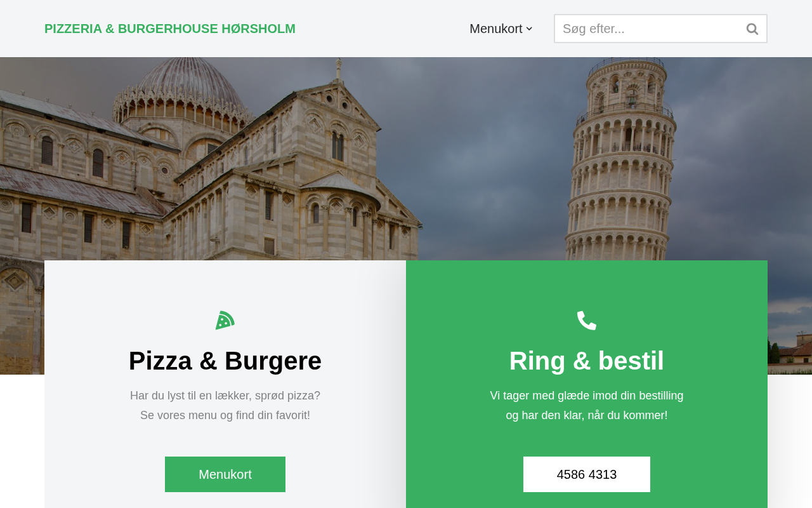
Task: Click the green pizza slice icon
Action: [225, 320]
